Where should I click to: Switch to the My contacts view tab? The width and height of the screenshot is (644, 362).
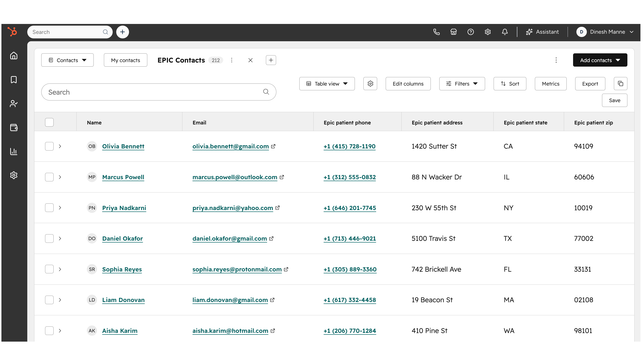tap(125, 60)
